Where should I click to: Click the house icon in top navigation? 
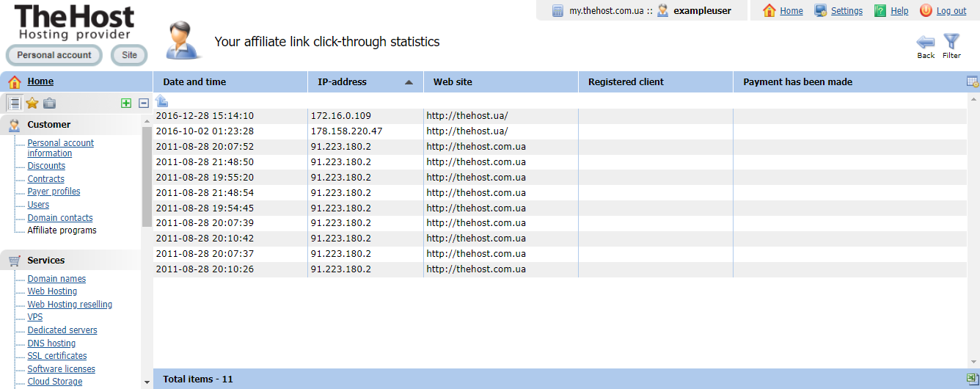coord(769,10)
